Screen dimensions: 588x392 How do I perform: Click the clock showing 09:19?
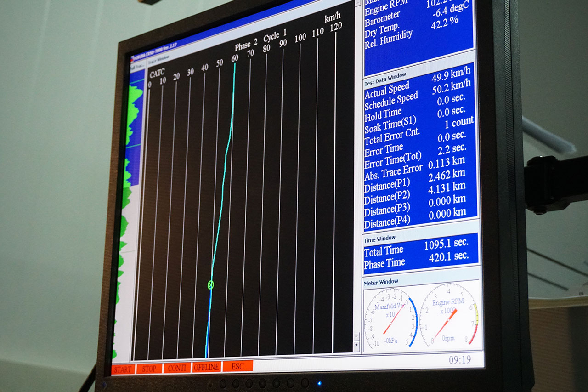[460, 359]
